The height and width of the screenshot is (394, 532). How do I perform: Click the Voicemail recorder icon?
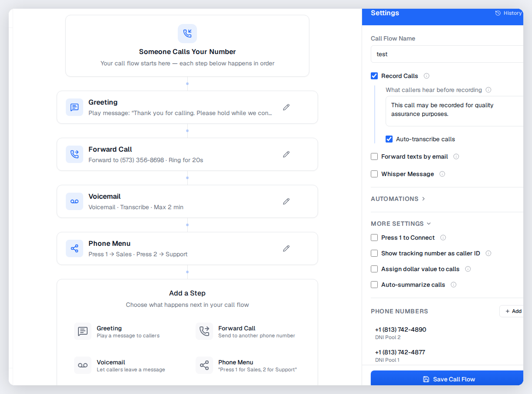click(x=74, y=201)
